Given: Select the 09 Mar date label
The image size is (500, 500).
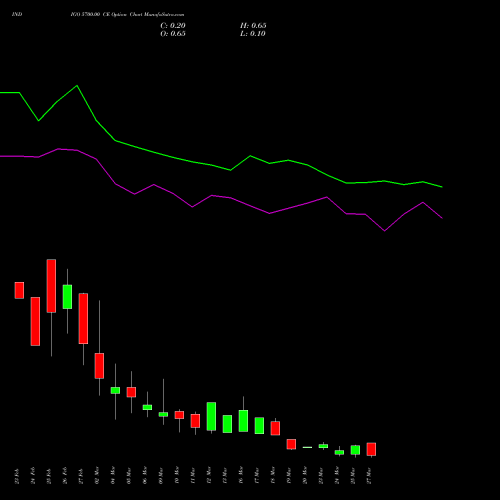Looking at the screenshot, I should click(161, 476).
